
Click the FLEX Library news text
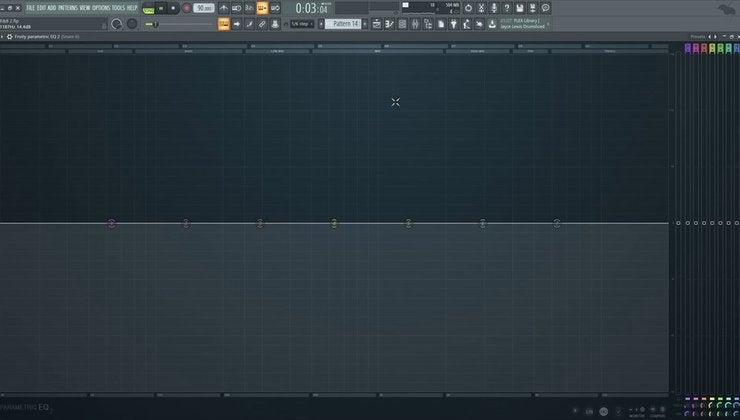[x=524, y=24]
